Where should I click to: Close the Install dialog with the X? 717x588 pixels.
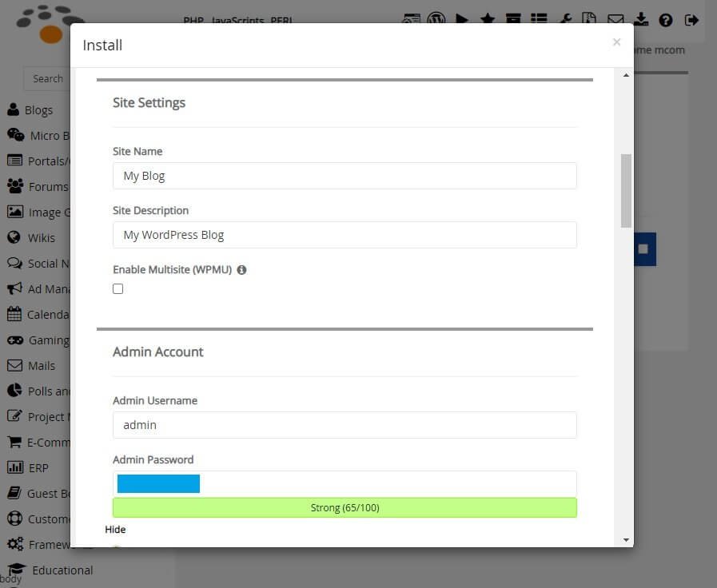(616, 42)
